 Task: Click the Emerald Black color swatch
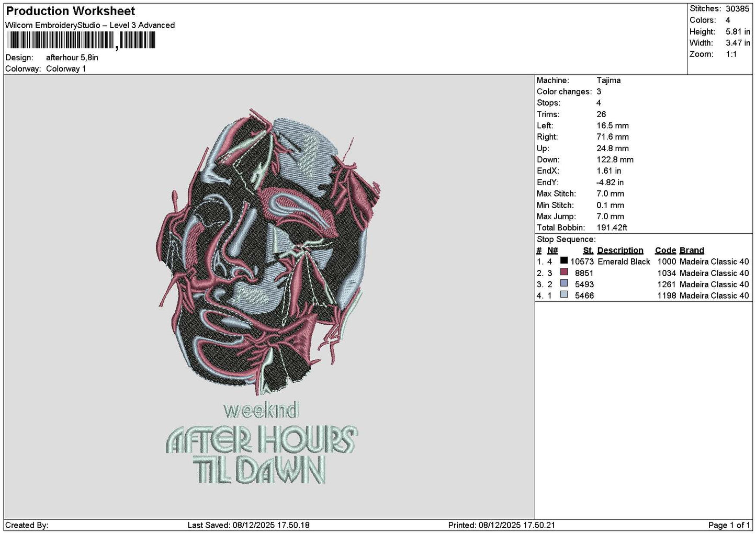pyautogui.click(x=564, y=260)
